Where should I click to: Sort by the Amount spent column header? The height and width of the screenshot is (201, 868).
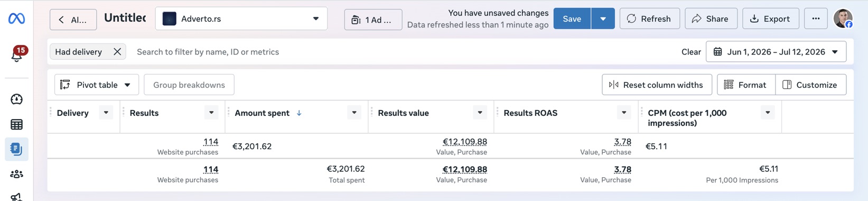[262, 113]
